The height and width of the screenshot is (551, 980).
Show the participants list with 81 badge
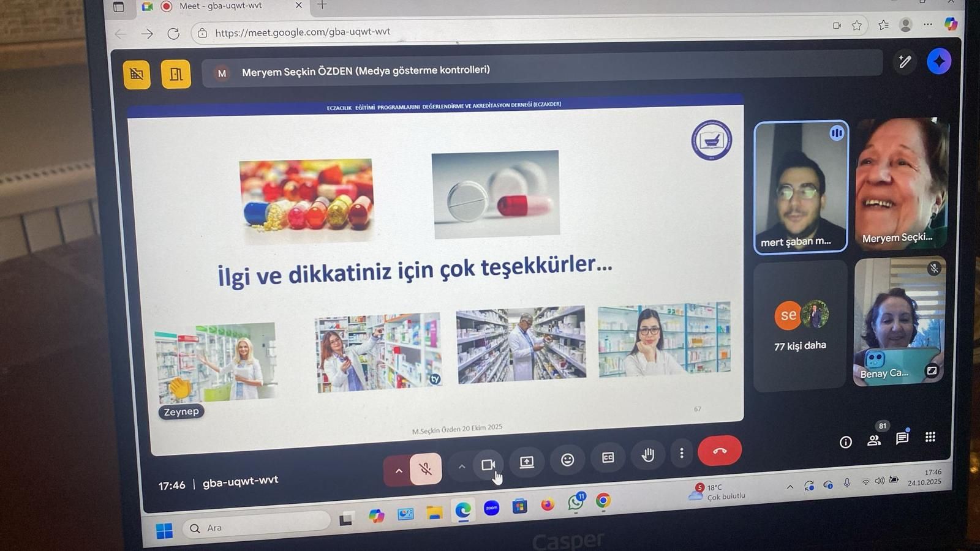[x=874, y=440]
